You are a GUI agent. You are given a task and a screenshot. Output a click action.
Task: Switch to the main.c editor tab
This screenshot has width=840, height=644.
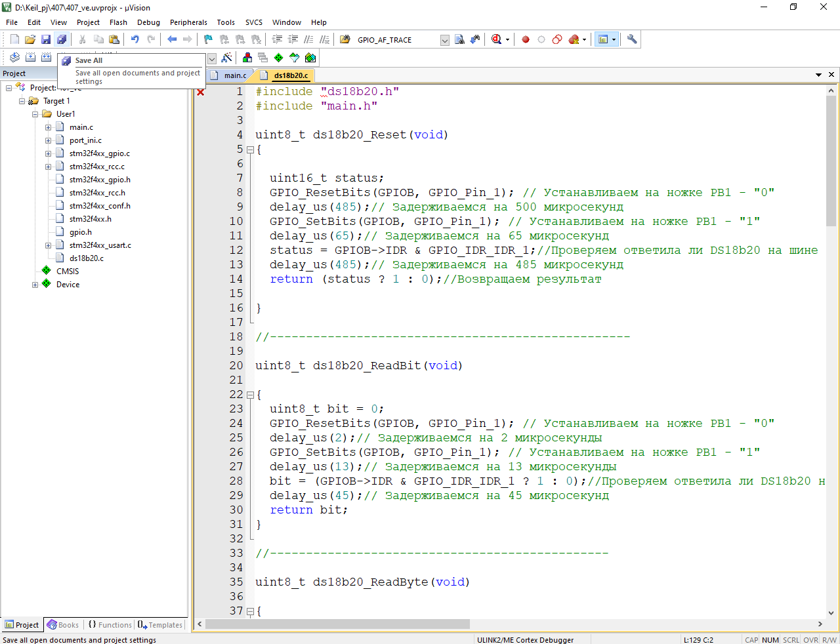point(230,75)
